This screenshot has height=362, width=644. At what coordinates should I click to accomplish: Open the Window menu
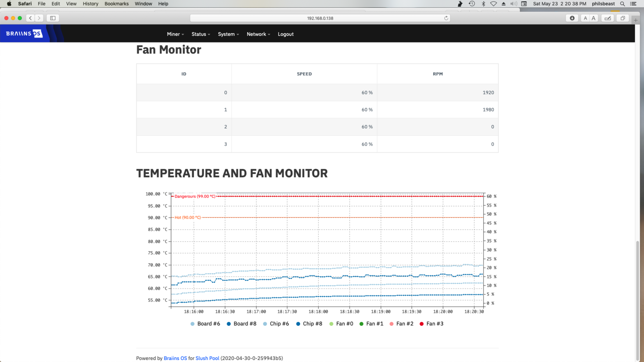[143, 4]
